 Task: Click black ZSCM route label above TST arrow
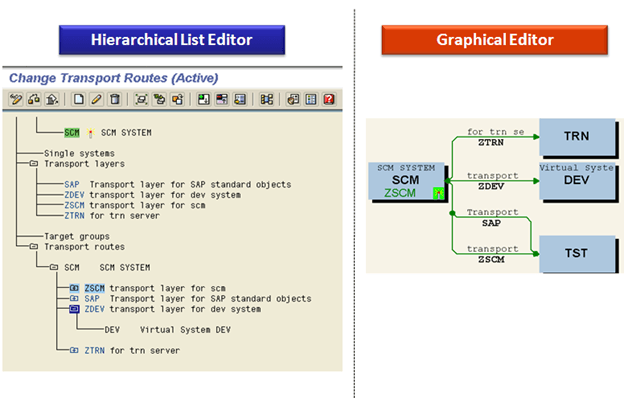[x=491, y=259]
